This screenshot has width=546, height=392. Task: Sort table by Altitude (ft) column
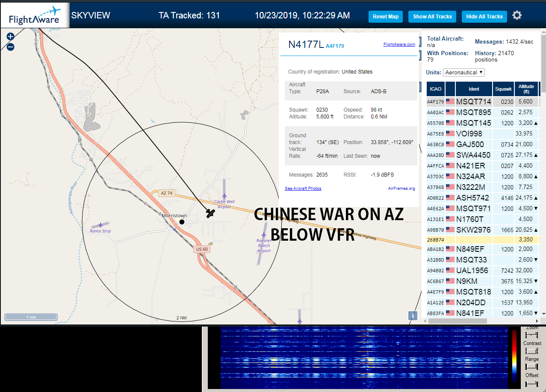pos(526,89)
